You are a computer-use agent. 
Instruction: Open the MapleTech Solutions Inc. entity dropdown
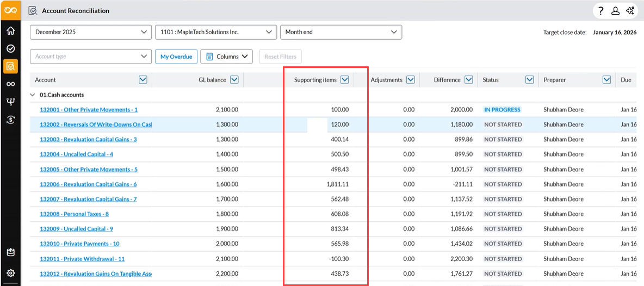point(215,32)
